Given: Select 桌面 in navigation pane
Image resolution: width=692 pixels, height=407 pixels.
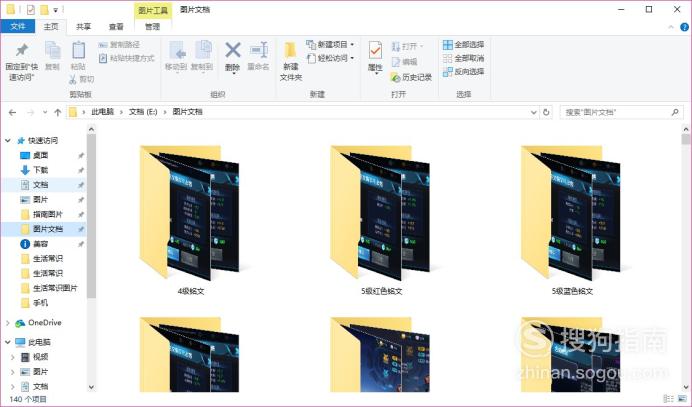Looking at the screenshot, I should [x=41, y=155].
